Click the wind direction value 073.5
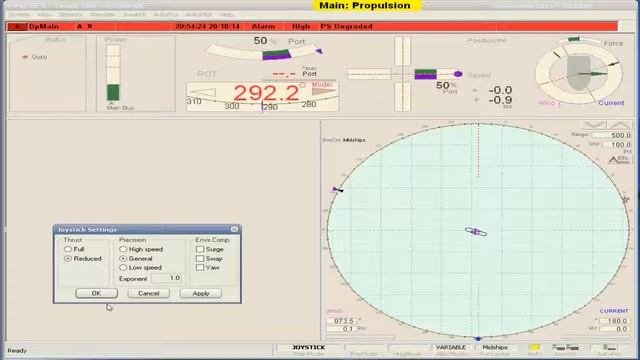This screenshot has width=640, height=360. pyautogui.click(x=342, y=321)
